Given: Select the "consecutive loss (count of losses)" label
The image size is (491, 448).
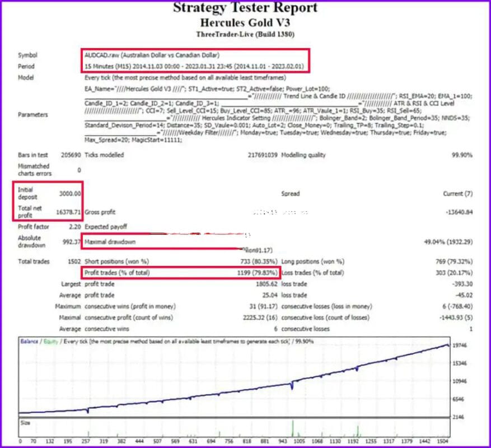Looking at the screenshot, I should click(325, 318).
